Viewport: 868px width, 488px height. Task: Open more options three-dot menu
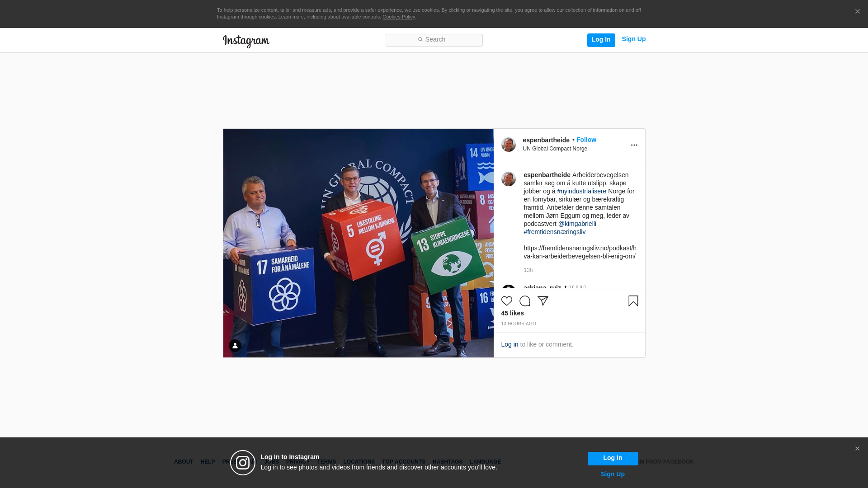[634, 145]
